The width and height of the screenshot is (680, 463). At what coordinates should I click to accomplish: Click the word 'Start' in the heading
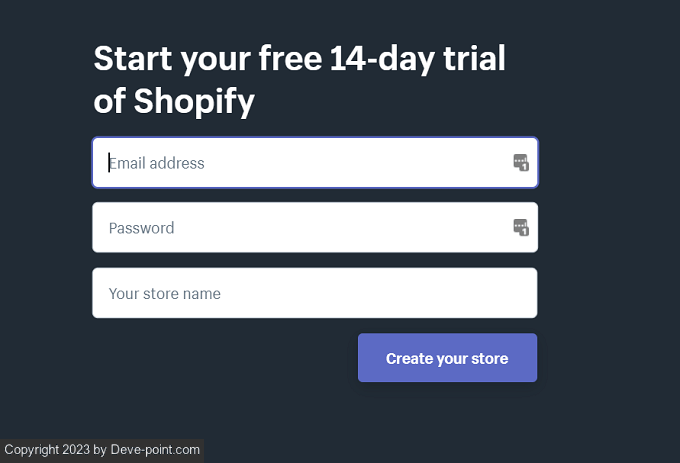click(133, 58)
